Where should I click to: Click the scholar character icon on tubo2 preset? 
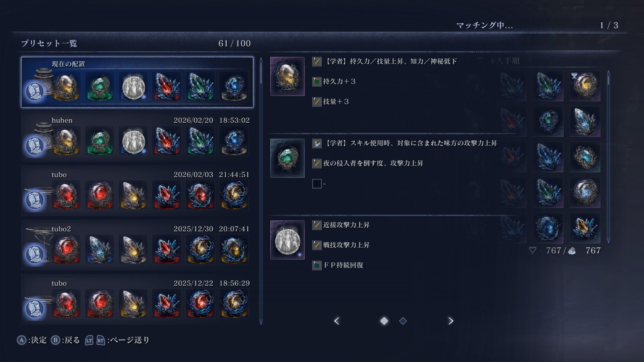click(35, 254)
